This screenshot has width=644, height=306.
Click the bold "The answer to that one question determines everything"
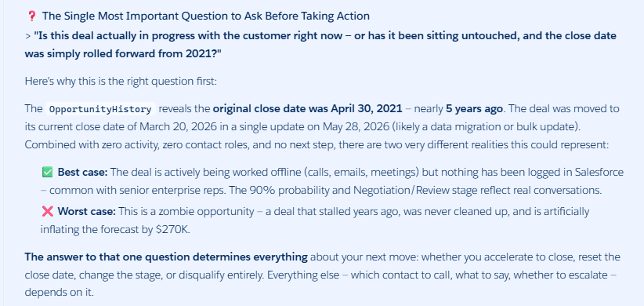point(166,257)
